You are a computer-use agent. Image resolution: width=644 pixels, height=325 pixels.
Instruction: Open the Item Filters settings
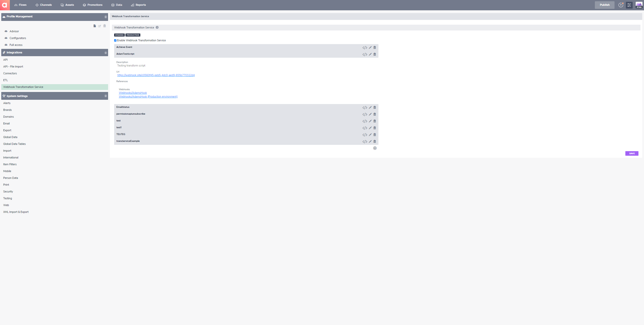click(10, 165)
